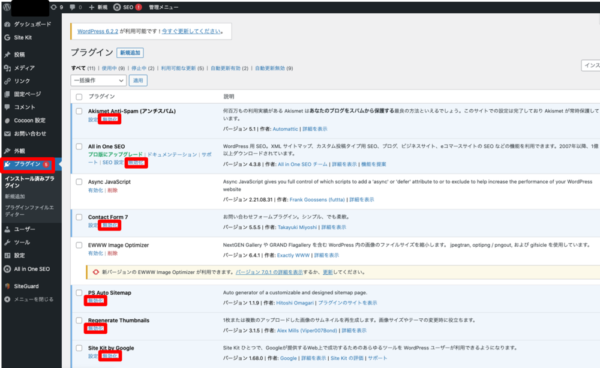600x368 pixels.
Task: Toggle select-all checkbox in plugin table header
Action: click(79, 97)
